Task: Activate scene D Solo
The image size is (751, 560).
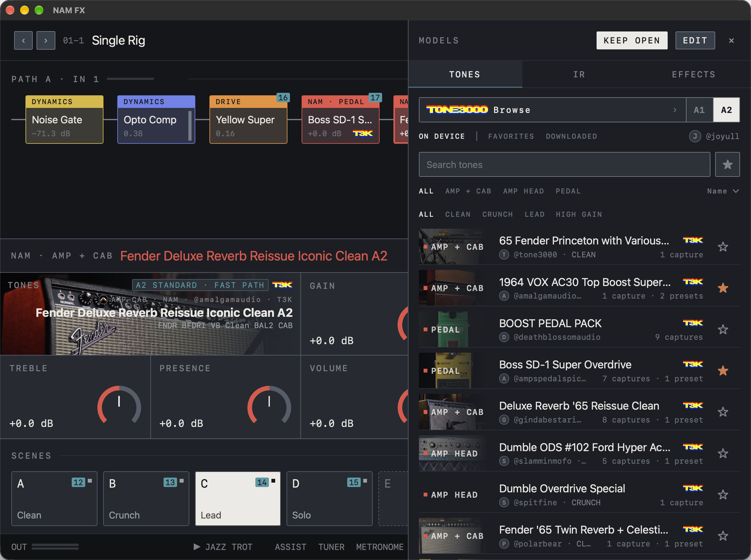Action: (x=329, y=498)
